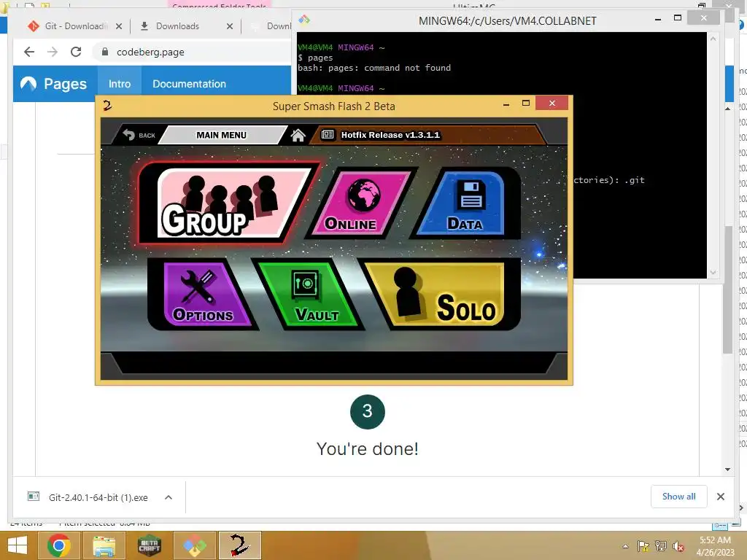Click the home icon in game header

tap(298, 136)
